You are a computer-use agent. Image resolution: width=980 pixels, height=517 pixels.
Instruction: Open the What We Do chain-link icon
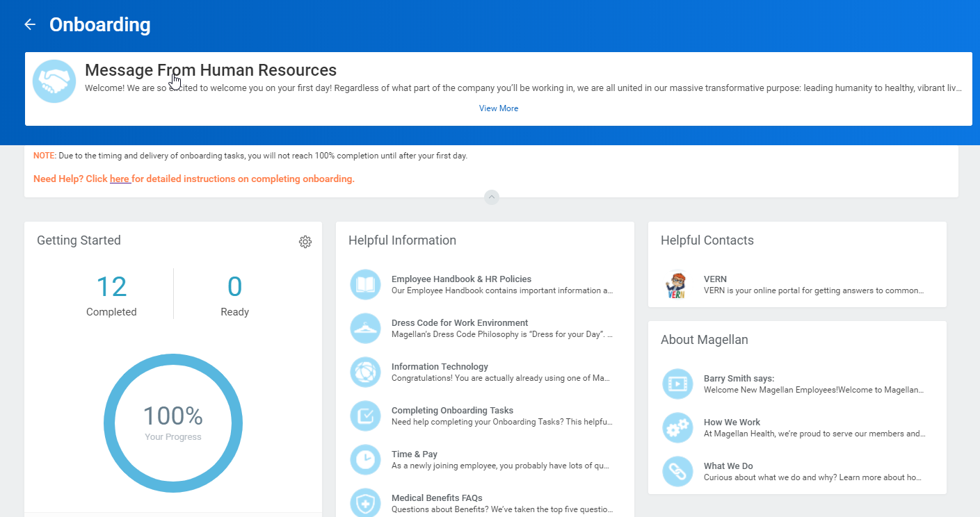(677, 471)
